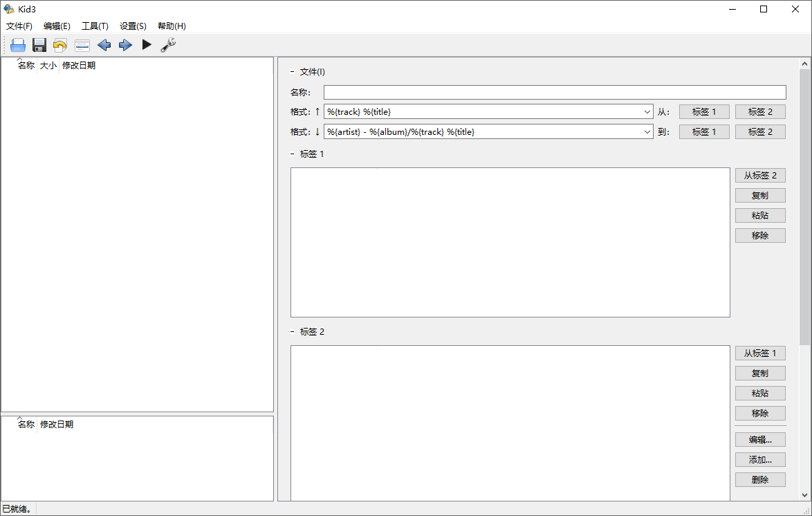Collapse the 文件(I) section
Screen dimensions: 812x516
click(292, 72)
